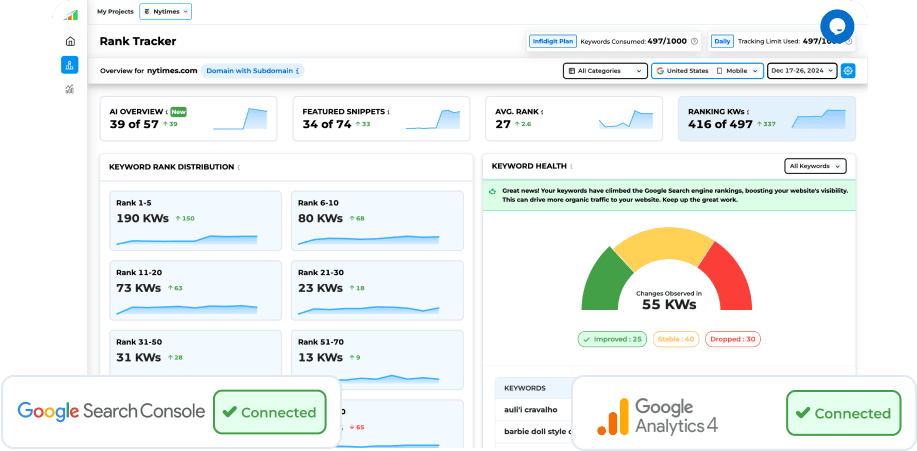Select the AI OVERVIEW summary card
This screenshot has width=917, height=451.
(188, 119)
